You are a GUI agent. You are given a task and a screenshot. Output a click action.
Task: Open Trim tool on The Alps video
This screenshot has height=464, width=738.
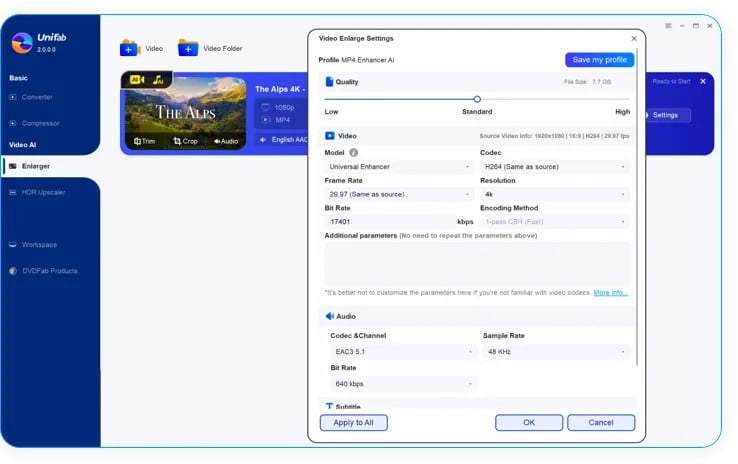144,141
